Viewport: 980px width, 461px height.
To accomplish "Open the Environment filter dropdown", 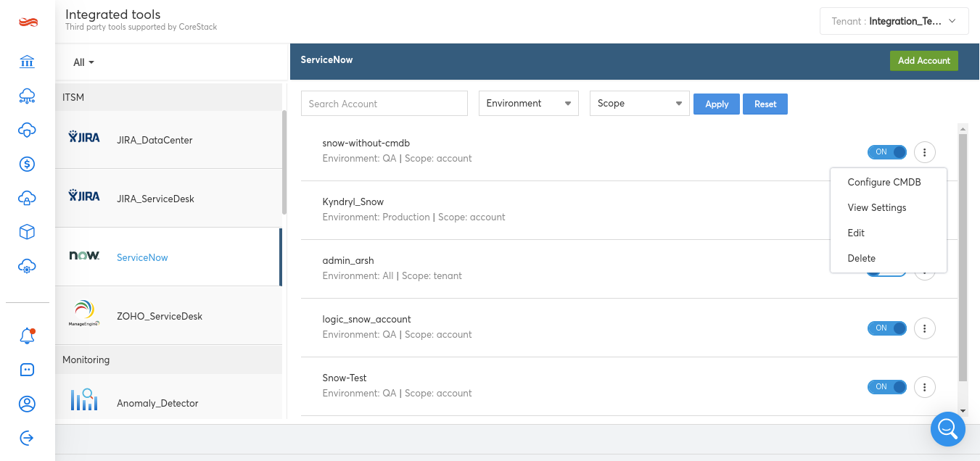I will [529, 103].
